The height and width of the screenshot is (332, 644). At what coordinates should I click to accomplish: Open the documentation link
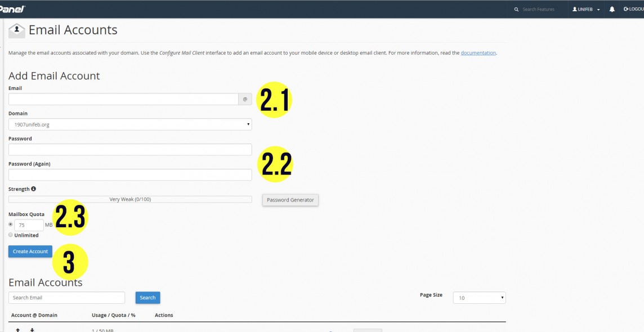[478, 53]
